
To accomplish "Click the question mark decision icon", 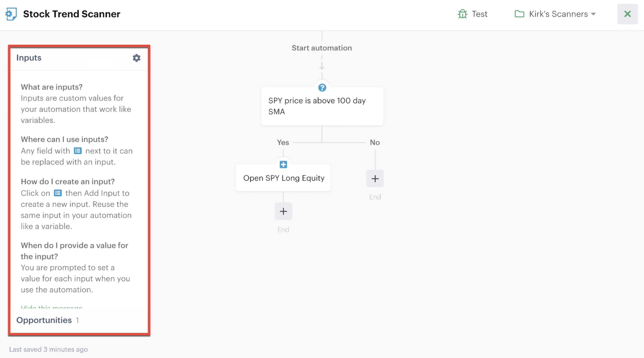I will tap(322, 88).
